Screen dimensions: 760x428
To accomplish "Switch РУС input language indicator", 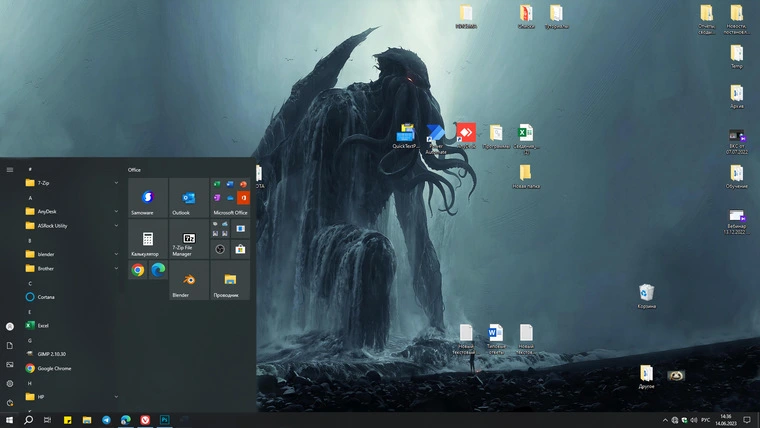I will pos(706,420).
